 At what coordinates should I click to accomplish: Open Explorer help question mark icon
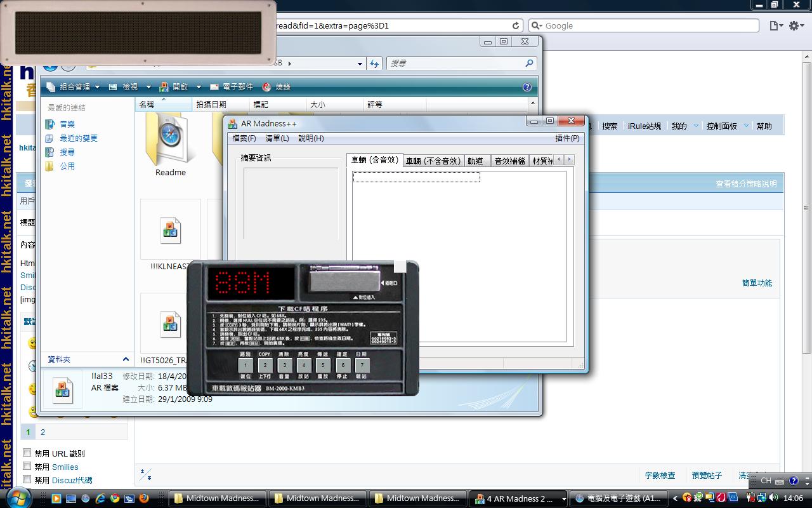pyautogui.click(x=527, y=87)
